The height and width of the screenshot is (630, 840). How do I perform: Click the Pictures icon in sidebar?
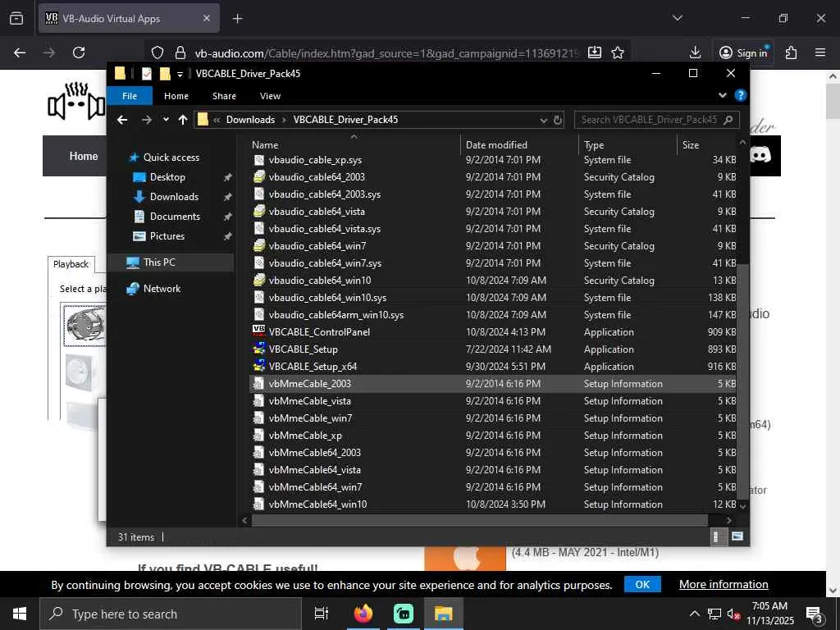[x=139, y=235]
